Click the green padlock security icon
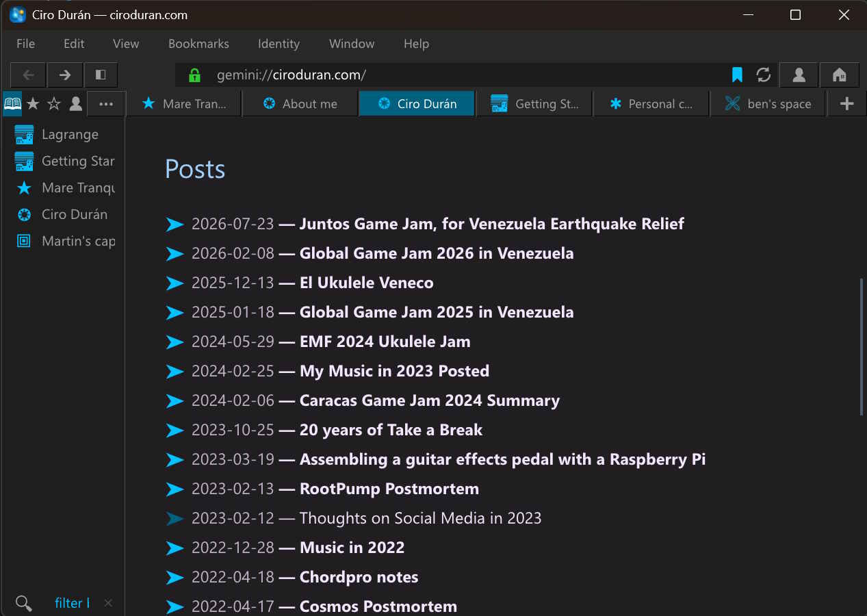 click(194, 75)
